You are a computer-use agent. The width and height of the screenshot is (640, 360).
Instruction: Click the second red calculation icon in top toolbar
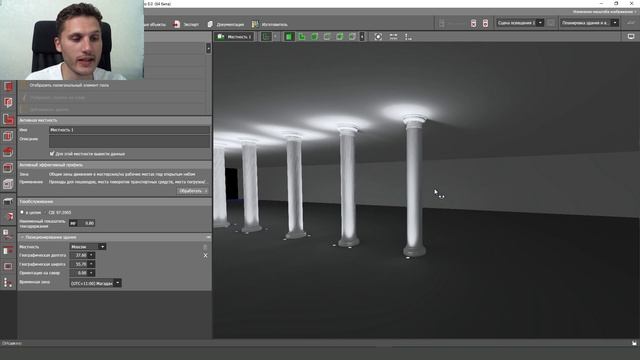[x=485, y=23]
